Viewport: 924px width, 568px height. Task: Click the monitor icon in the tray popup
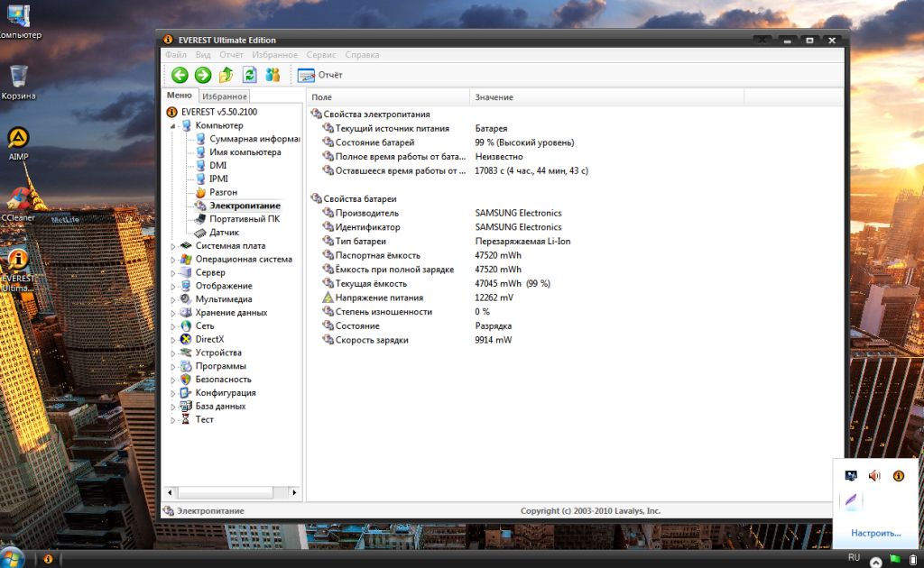[851, 476]
